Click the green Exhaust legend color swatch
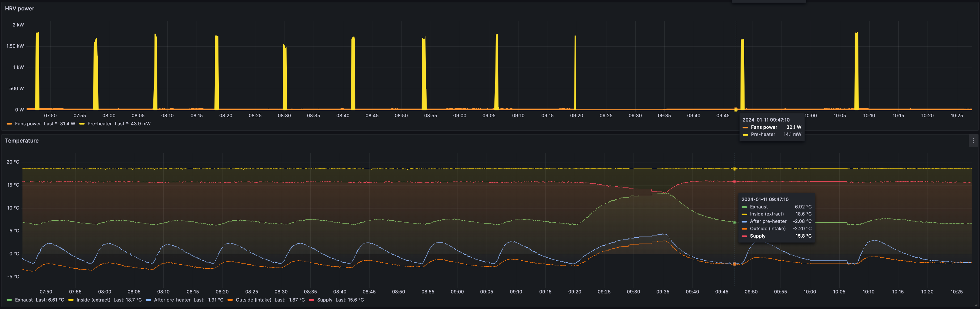 click(x=9, y=300)
